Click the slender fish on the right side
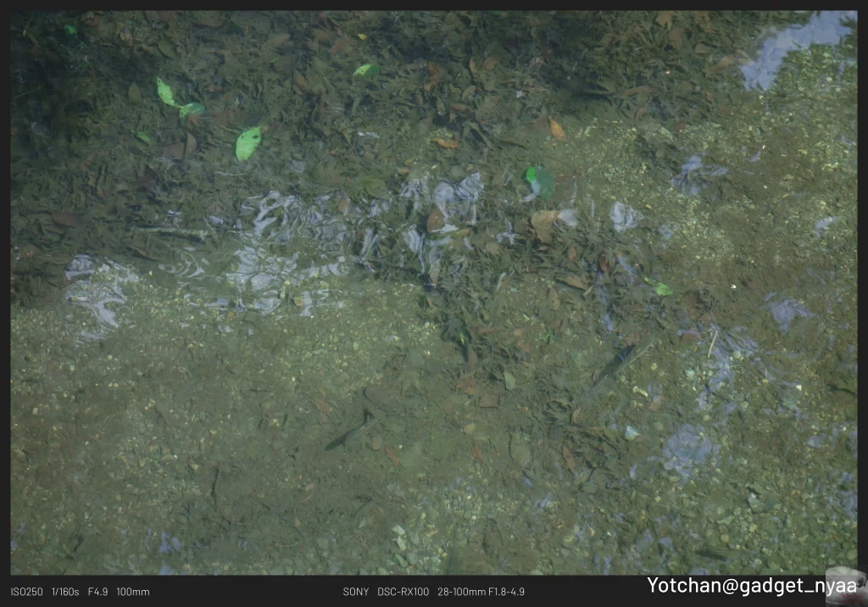This screenshot has width=868, height=607. click(x=615, y=363)
